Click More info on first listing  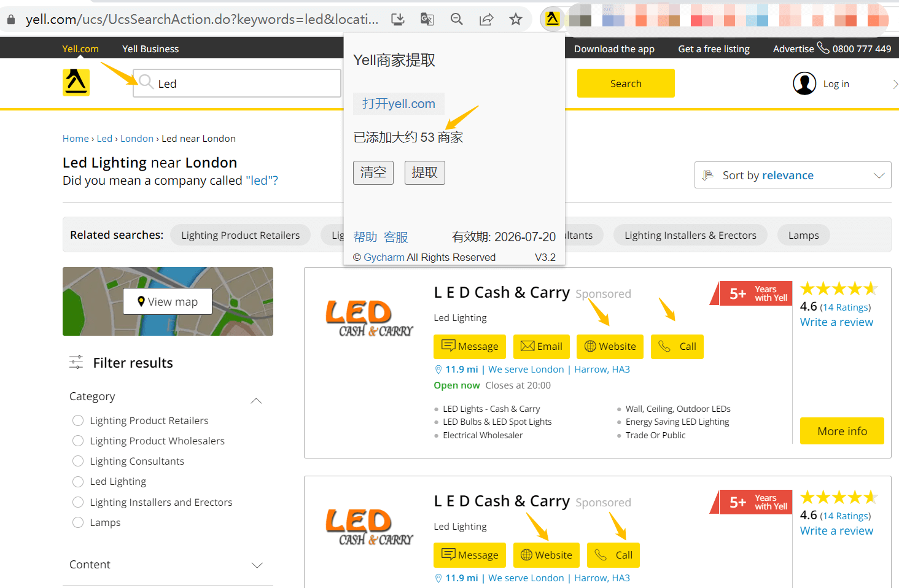pos(842,431)
